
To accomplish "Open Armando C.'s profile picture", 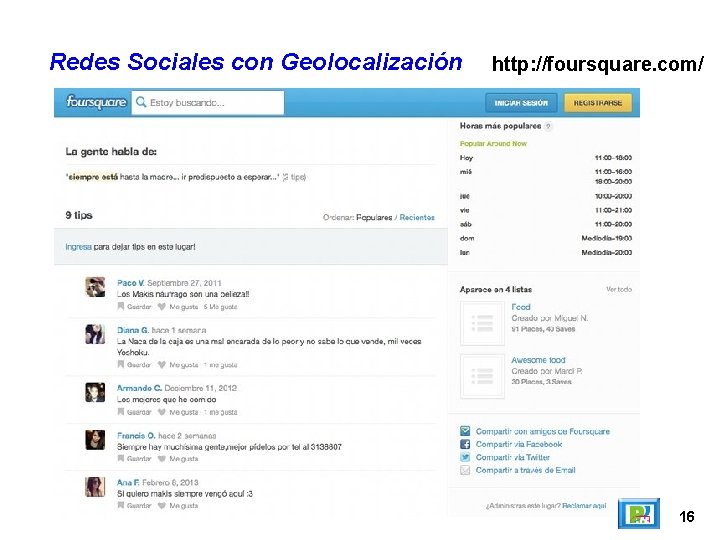I will 95,392.
